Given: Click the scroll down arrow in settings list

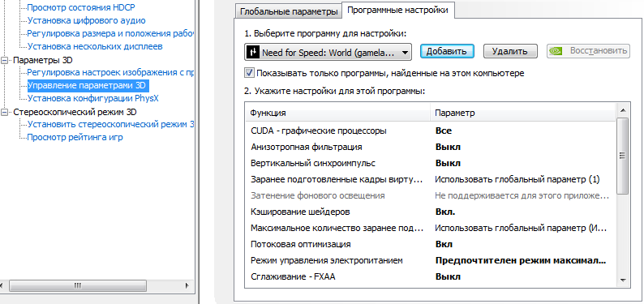Looking at the screenshot, I should tap(623, 280).
